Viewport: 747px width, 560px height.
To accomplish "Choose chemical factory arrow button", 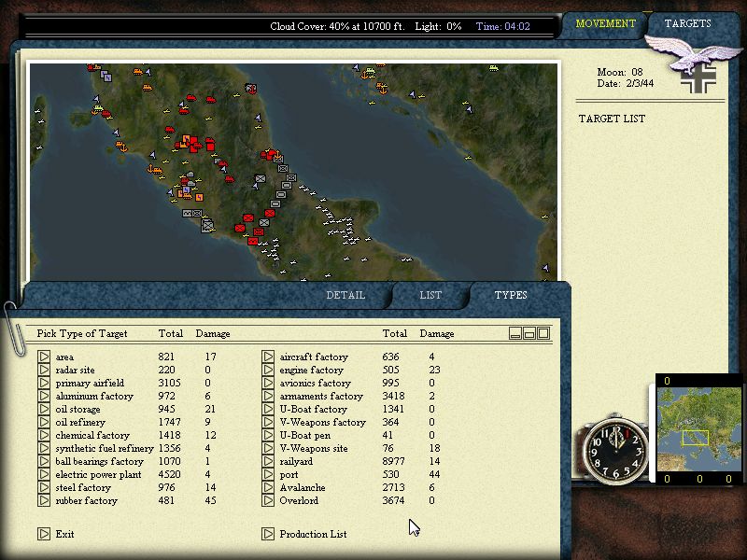I will (x=44, y=435).
